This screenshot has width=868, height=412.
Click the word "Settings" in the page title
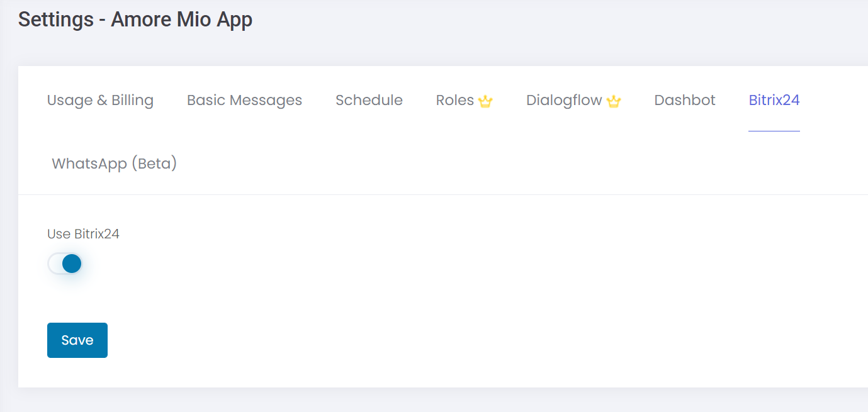pyautogui.click(x=55, y=19)
